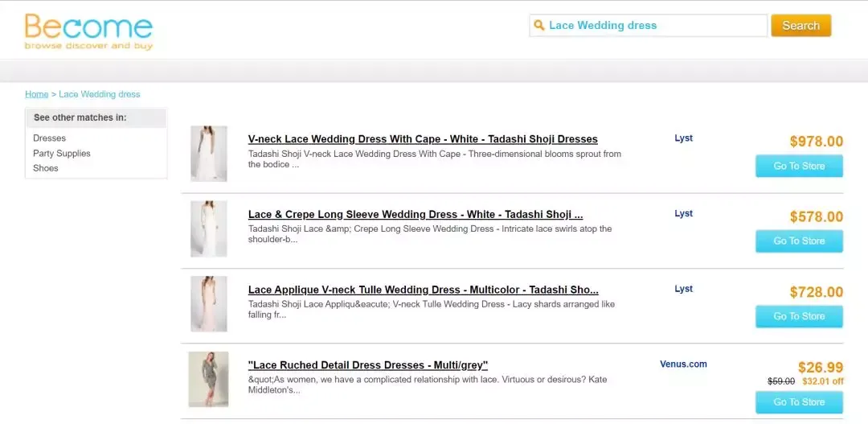Click the Become logo

click(x=88, y=33)
